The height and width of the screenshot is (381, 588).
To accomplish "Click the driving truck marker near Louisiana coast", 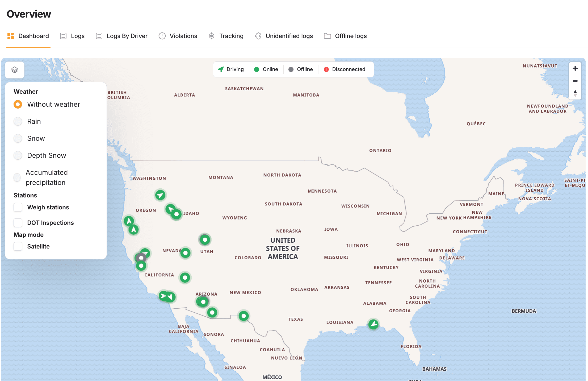I will pyautogui.click(x=373, y=324).
